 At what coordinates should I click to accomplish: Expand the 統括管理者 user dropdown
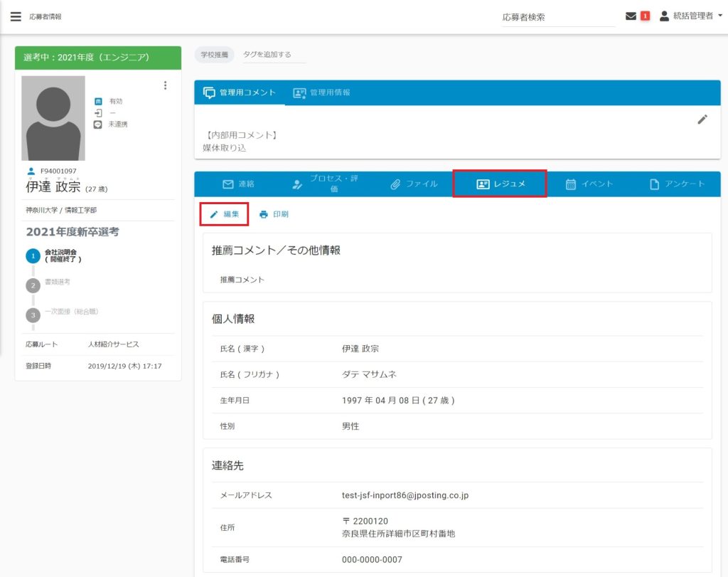tap(691, 16)
